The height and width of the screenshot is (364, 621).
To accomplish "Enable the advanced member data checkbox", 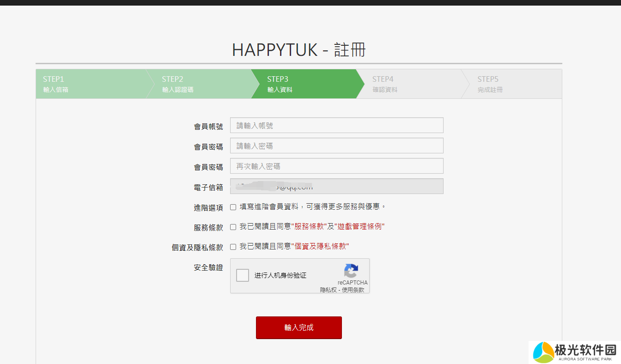I will [x=233, y=207].
